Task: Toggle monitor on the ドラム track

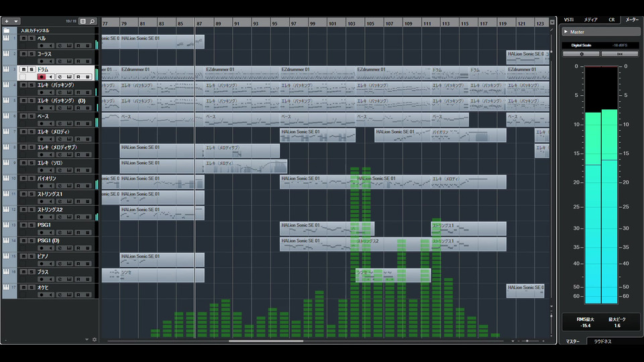Action: (50, 76)
